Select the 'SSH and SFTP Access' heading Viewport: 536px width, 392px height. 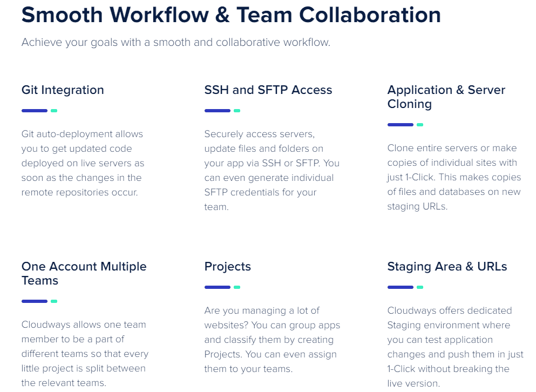pyautogui.click(x=268, y=90)
